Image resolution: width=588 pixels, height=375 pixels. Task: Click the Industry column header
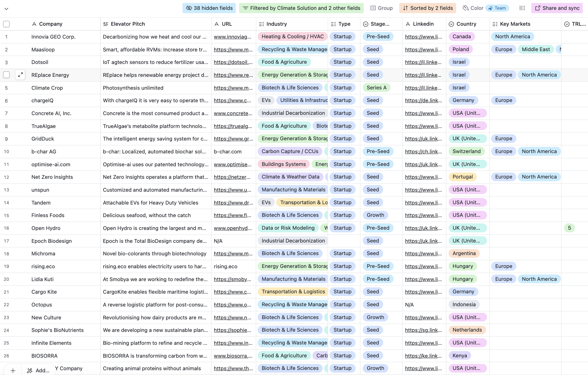tap(292, 24)
